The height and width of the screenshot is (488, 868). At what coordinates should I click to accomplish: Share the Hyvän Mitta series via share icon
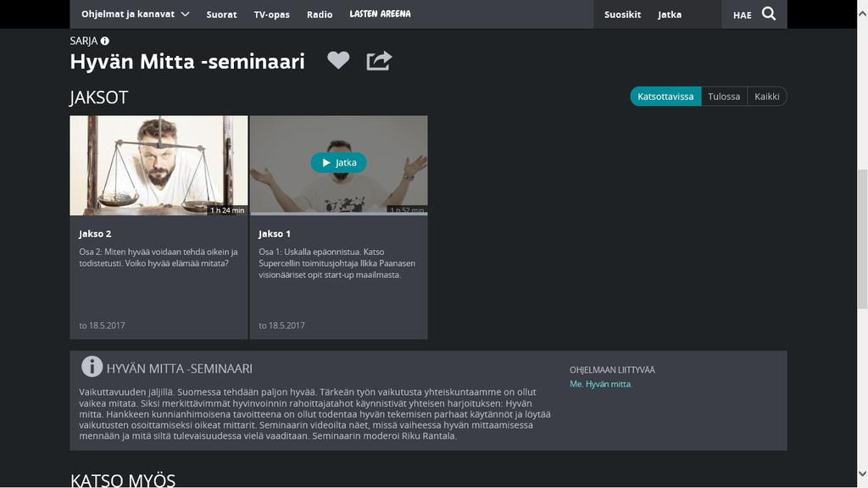(379, 60)
